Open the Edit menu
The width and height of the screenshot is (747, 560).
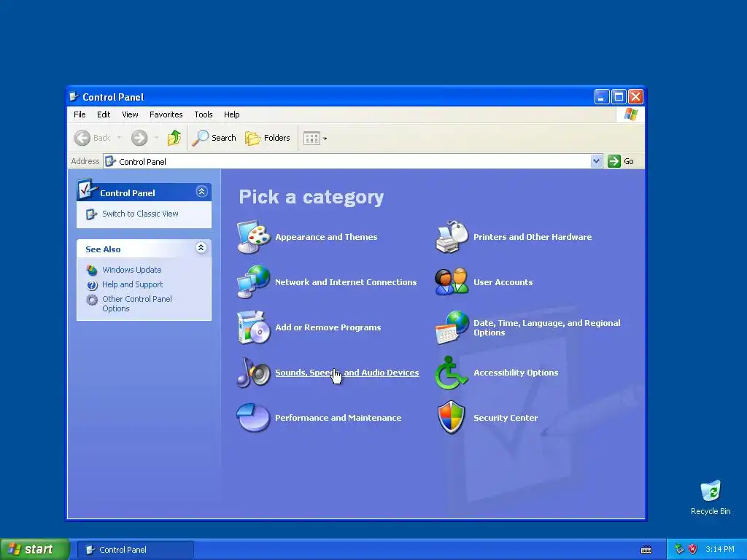[x=104, y=114]
